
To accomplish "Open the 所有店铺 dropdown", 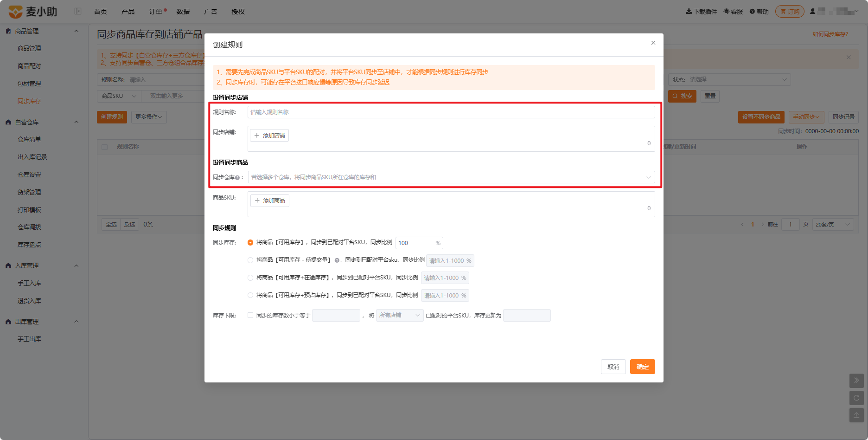I will (400, 315).
